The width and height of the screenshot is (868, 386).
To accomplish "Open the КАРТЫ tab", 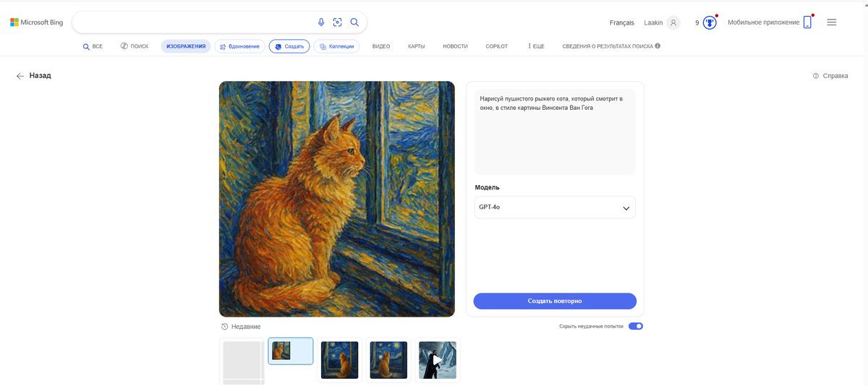I will coord(416,46).
